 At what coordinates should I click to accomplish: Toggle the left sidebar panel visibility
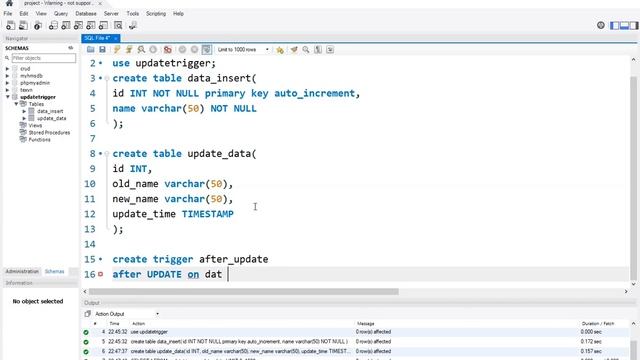pos(614,25)
